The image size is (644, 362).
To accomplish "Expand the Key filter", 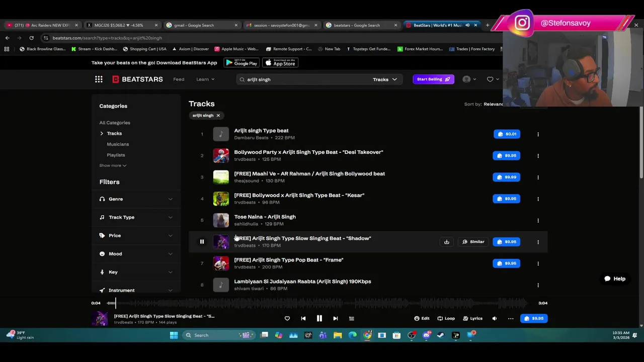I will (x=136, y=272).
